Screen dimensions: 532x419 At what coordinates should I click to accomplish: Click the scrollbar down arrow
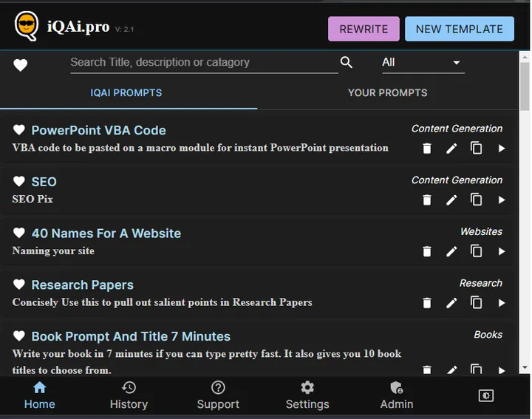[x=525, y=367]
